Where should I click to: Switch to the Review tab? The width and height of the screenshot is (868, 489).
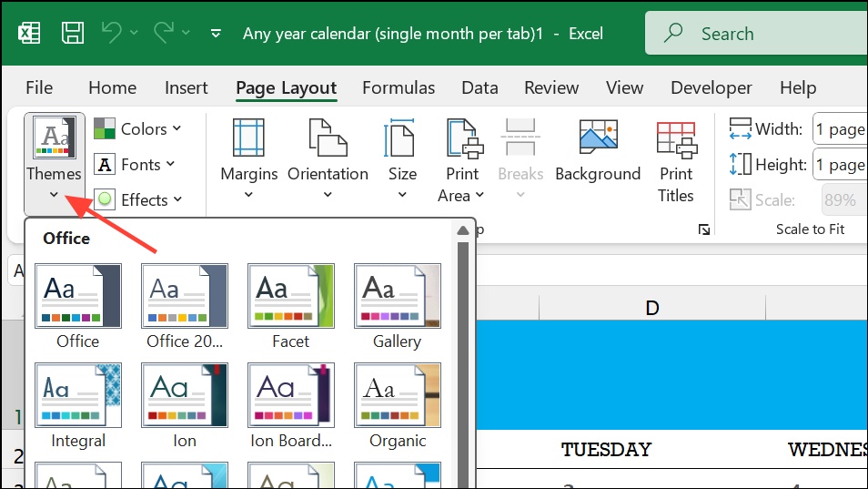coord(551,87)
